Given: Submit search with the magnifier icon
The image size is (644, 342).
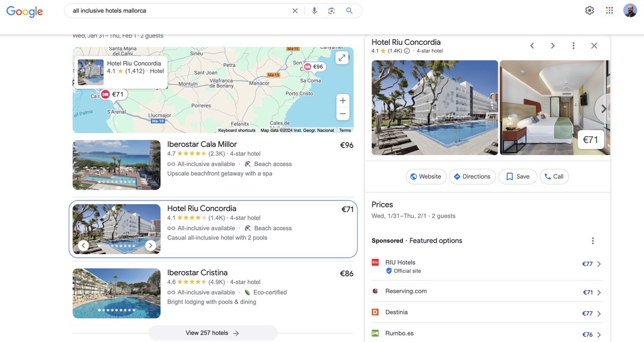Looking at the screenshot, I should 349,11.
